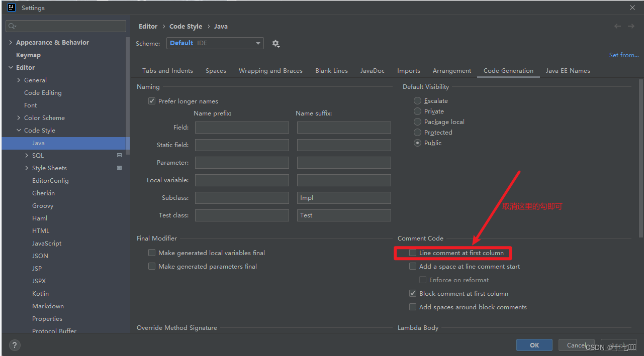Click the OK button
The height and width of the screenshot is (356, 644).
click(x=534, y=345)
